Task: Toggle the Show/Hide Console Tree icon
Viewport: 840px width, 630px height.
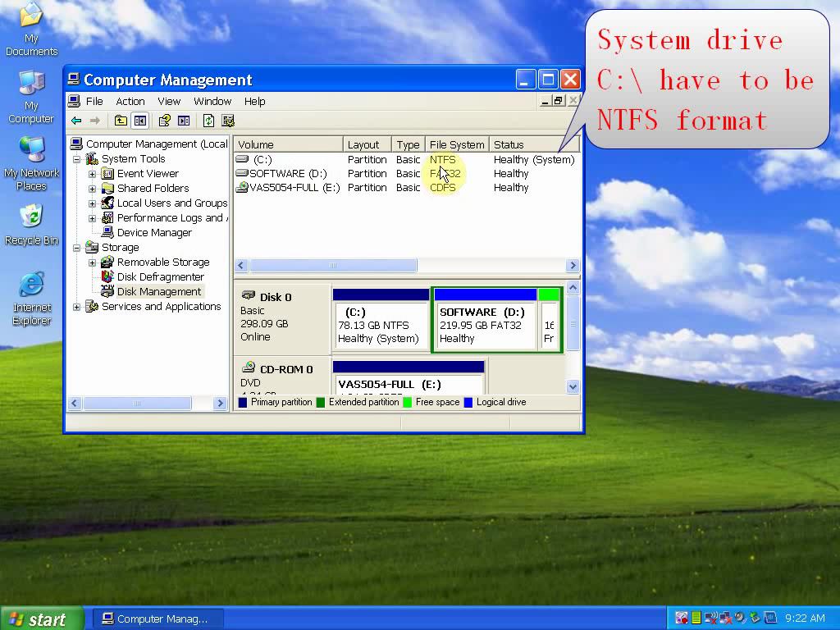Action: click(139, 121)
